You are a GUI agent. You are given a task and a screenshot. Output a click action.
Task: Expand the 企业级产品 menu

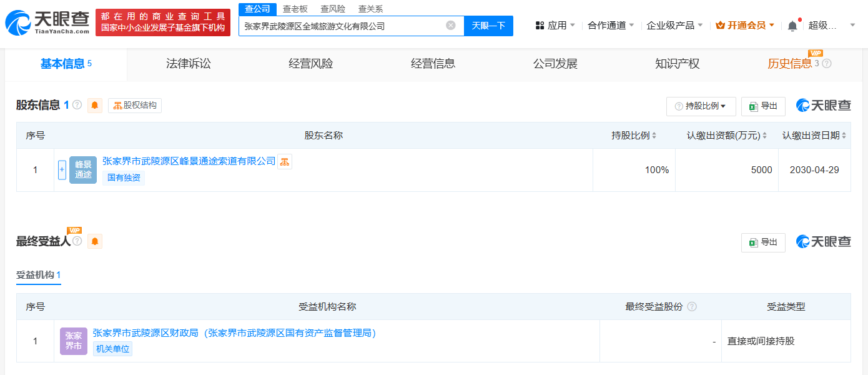[674, 26]
